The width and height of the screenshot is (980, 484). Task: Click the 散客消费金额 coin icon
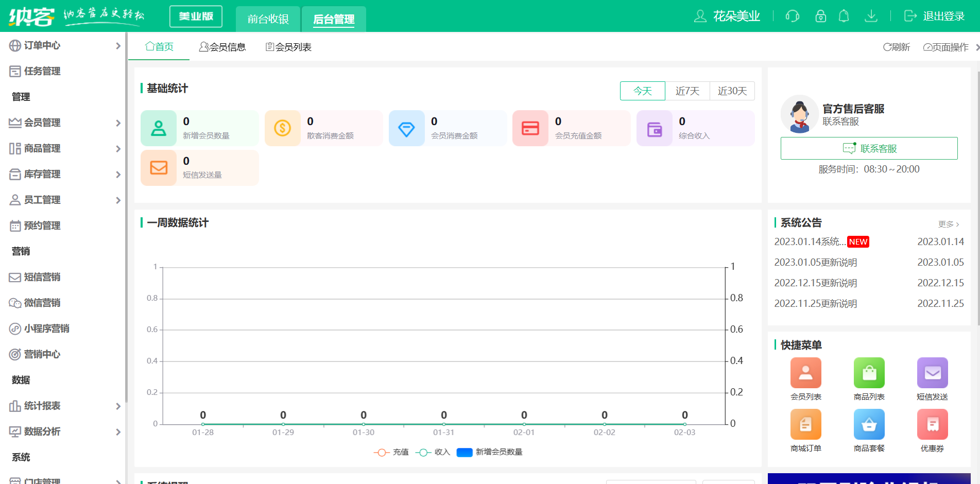point(283,128)
